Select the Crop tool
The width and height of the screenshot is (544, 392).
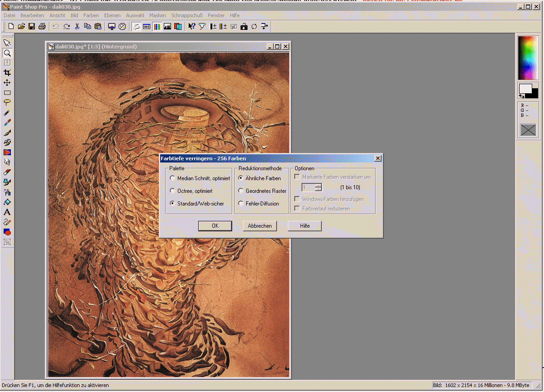tap(7, 73)
